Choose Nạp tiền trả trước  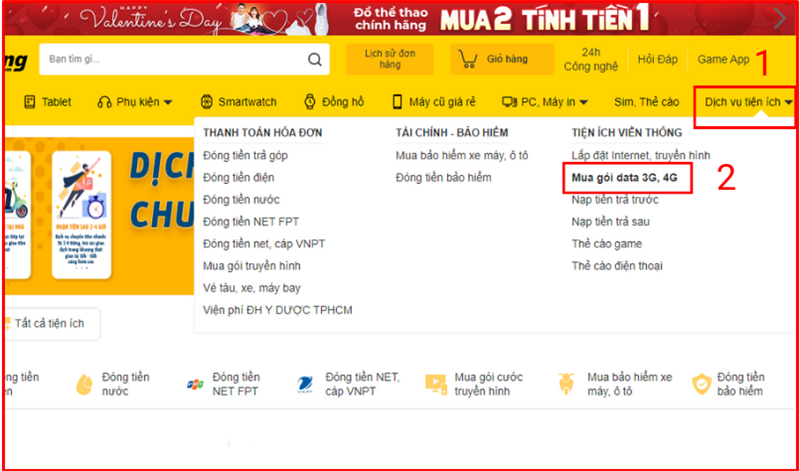615,200
